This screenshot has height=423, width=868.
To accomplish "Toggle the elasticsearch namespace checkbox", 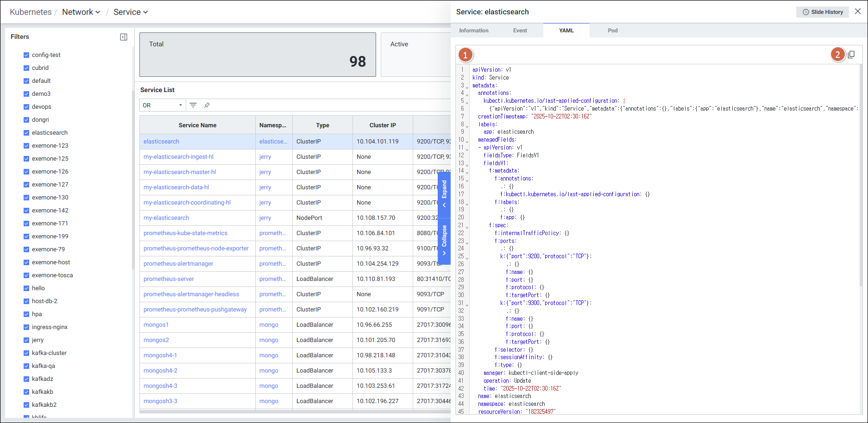I will click(26, 133).
